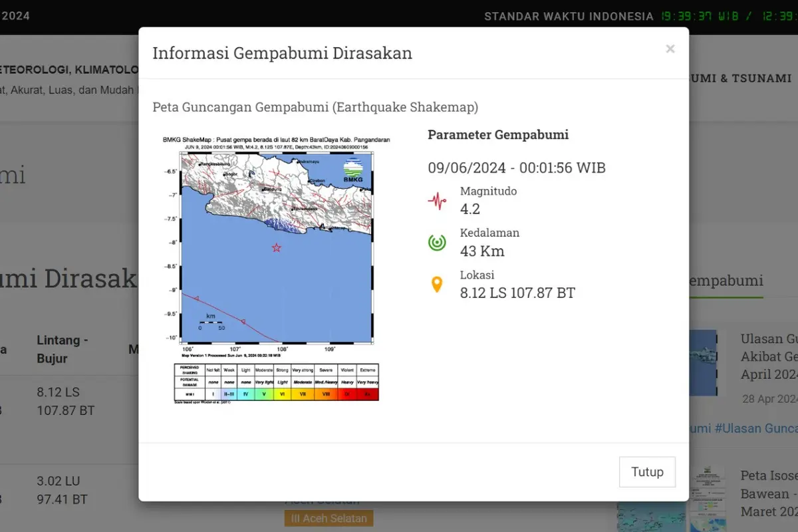
Task: Click the Peta Guncangan Gempabumi heading
Action: click(x=315, y=107)
